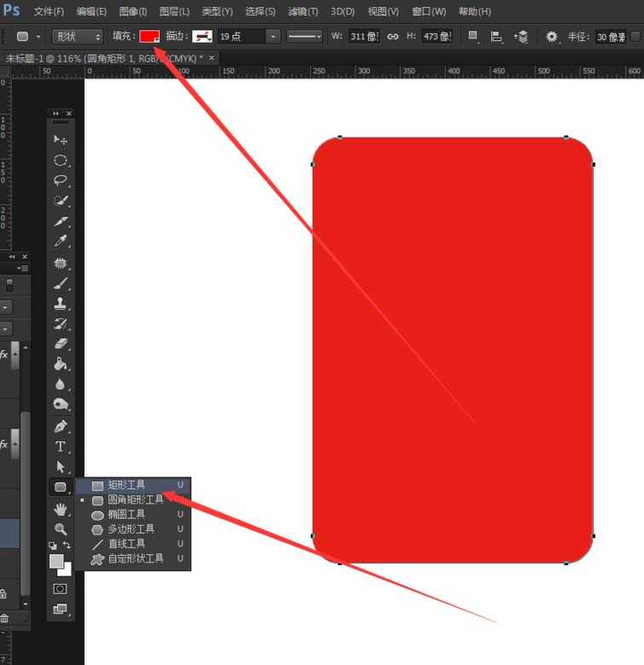644x665 pixels.
Task: Toggle Quick Mask mode
Action: coord(60,589)
